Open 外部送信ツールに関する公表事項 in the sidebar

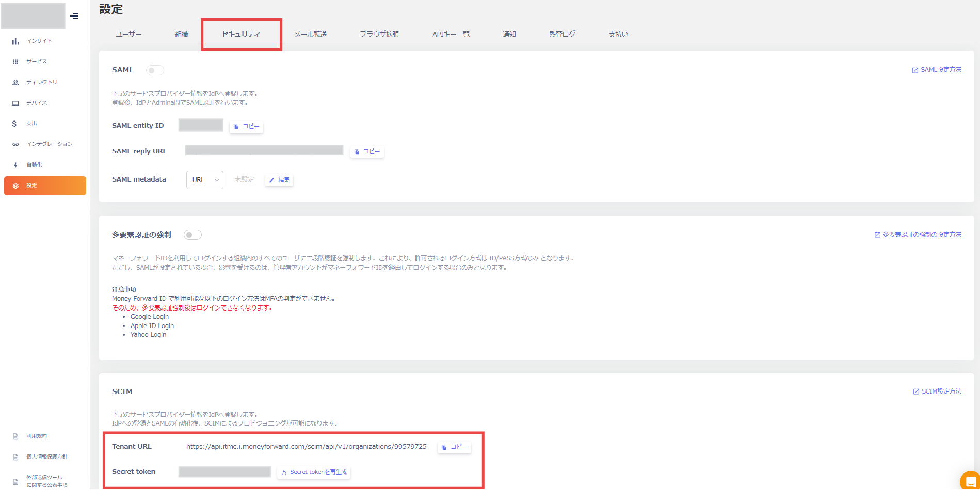click(47, 481)
